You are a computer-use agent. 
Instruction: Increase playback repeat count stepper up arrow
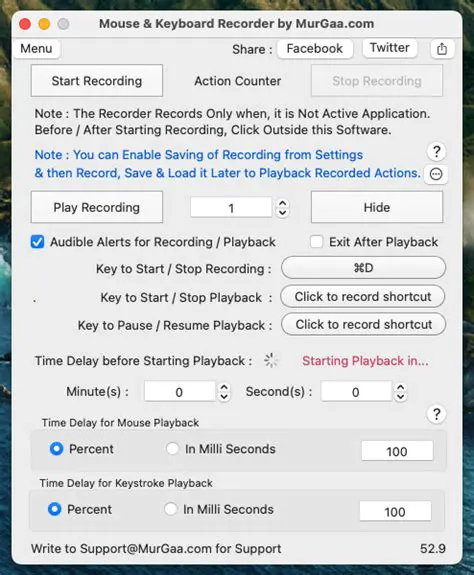(282, 203)
